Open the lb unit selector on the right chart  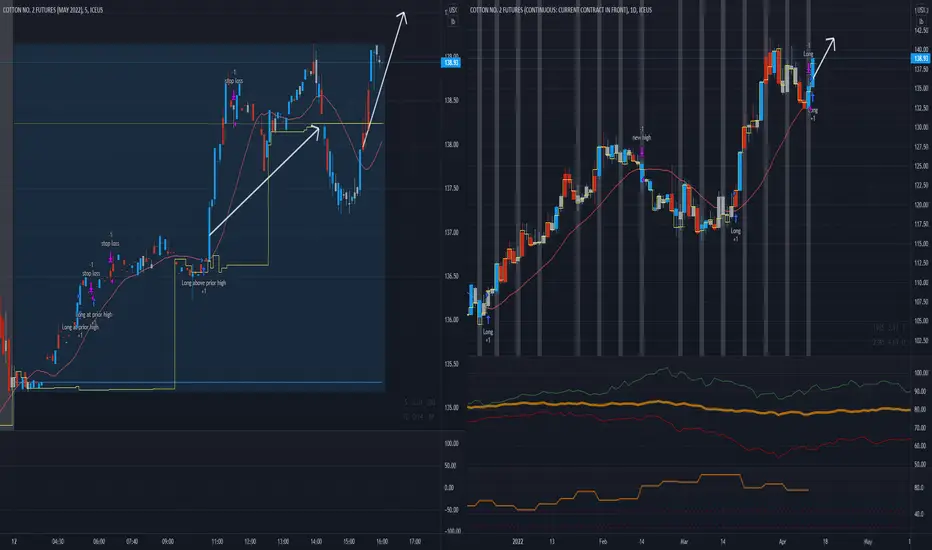coord(921,21)
